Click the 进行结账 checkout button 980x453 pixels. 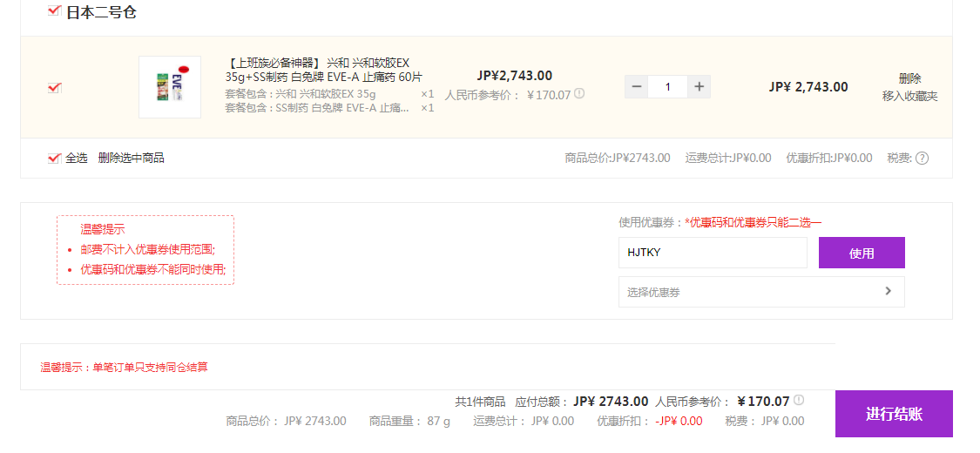point(894,414)
